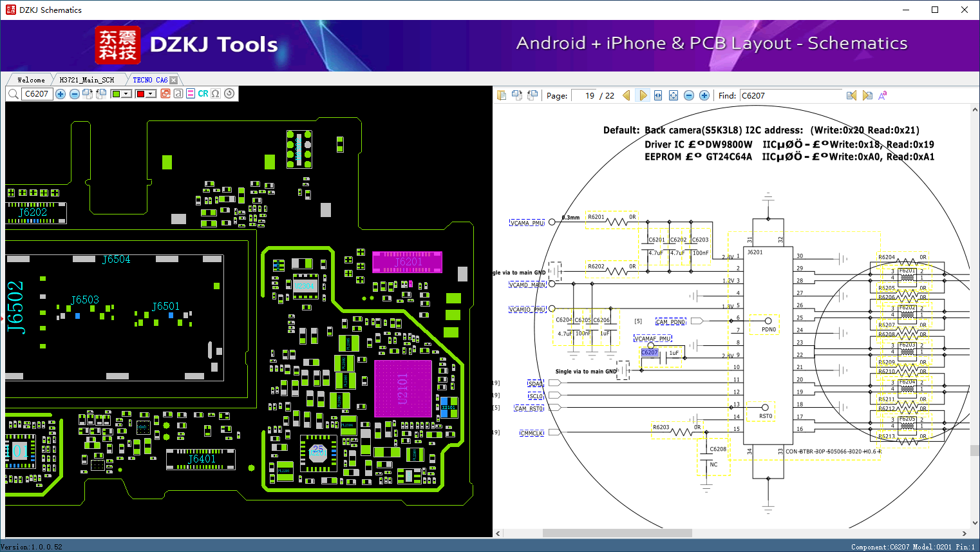Zoom out of the PCB layout view
980x552 pixels.
pos(75,94)
